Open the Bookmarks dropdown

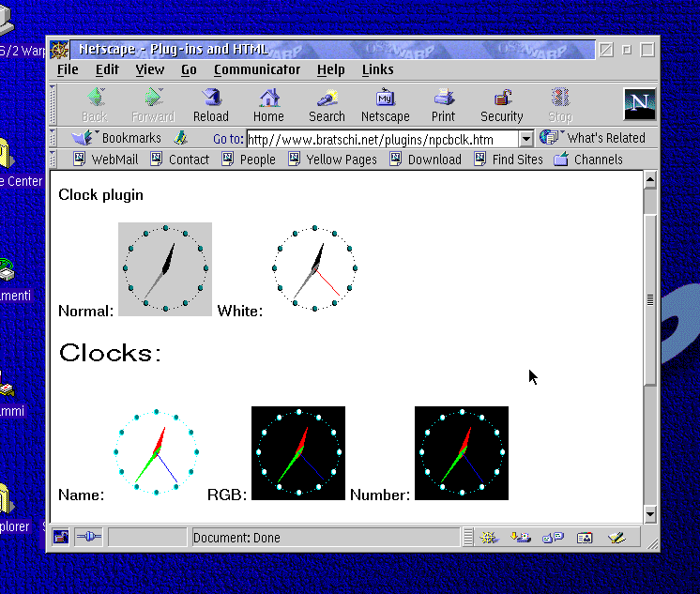tap(120, 139)
